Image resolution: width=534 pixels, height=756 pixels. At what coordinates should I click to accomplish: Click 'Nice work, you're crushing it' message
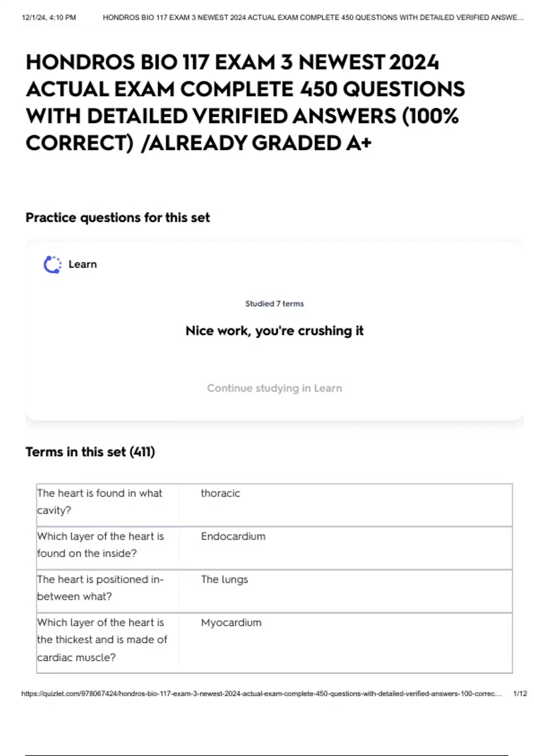274,331
